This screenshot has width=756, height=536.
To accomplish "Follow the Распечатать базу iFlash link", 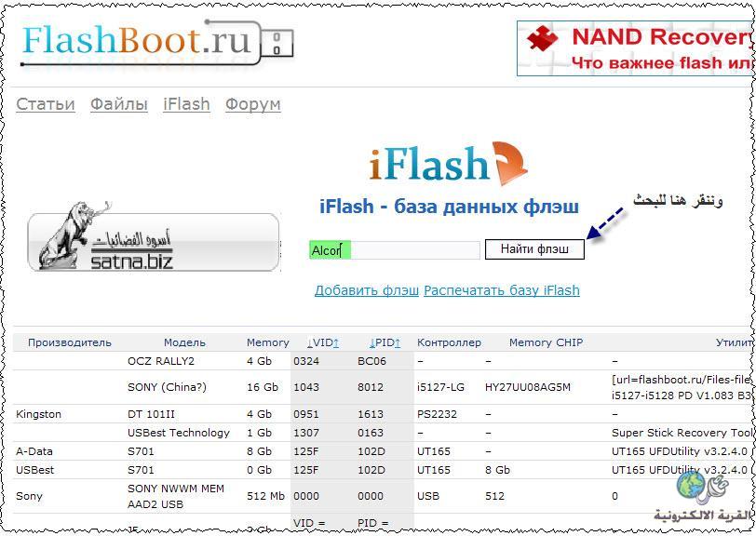I will pyautogui.click(x=502, y=290).
